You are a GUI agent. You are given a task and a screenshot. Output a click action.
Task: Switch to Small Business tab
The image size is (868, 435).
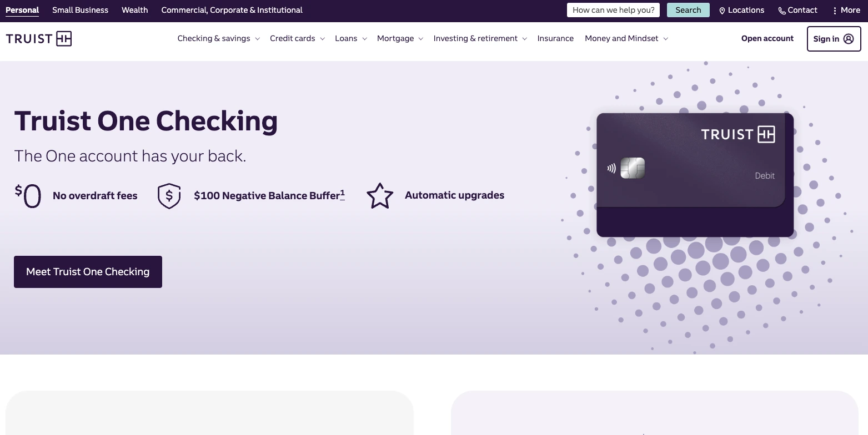80,10
